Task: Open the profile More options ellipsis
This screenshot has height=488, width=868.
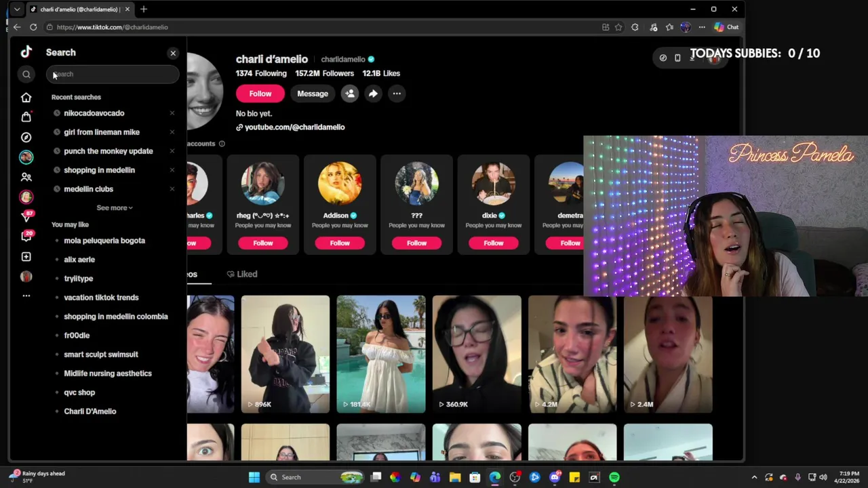Action: [x=397, y=94]
